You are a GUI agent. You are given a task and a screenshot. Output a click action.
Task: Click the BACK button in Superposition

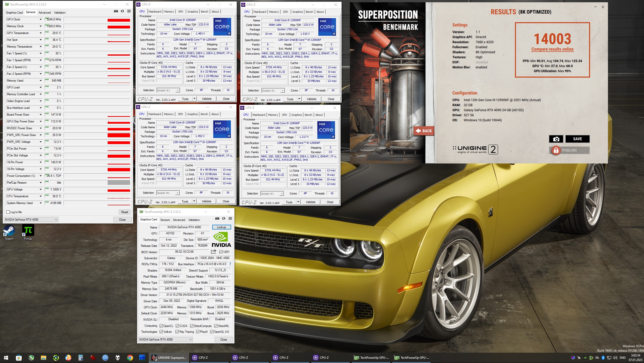[424, 131]
